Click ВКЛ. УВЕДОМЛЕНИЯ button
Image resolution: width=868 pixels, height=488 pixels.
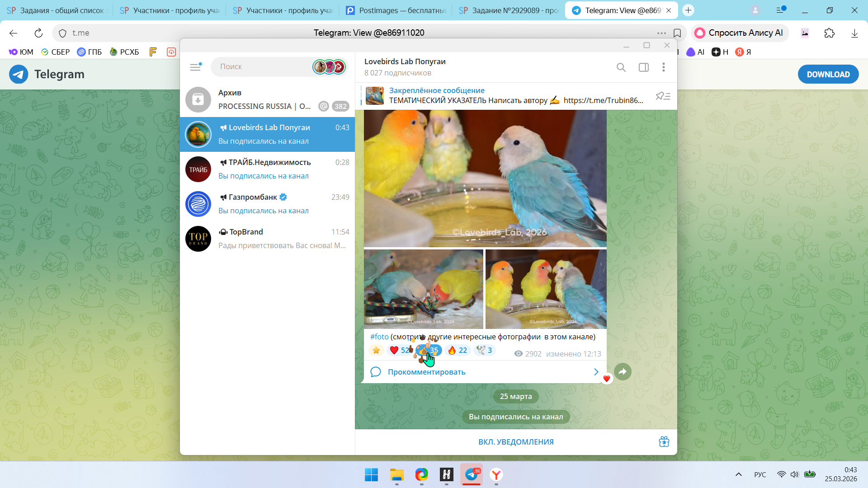pos(516,442)
